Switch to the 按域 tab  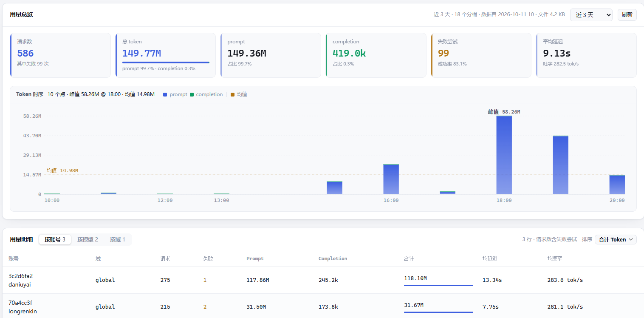[x=117, y=240]
